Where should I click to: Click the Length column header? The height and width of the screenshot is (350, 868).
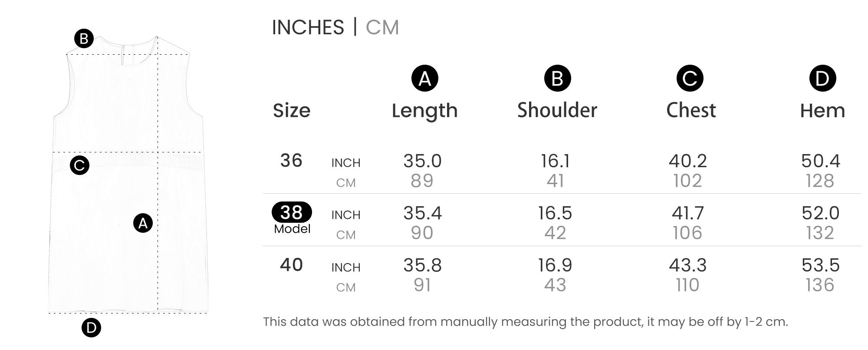pos(424,111)
